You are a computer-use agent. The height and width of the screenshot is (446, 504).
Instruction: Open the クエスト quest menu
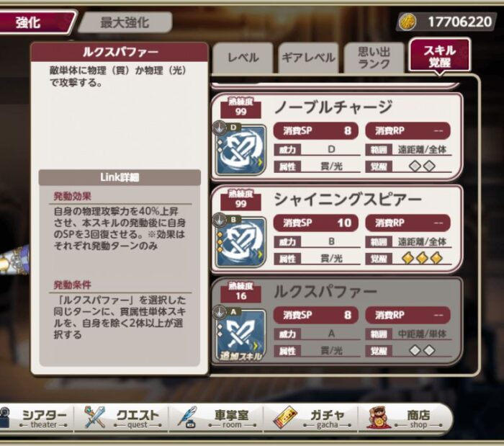pos(122,418)
